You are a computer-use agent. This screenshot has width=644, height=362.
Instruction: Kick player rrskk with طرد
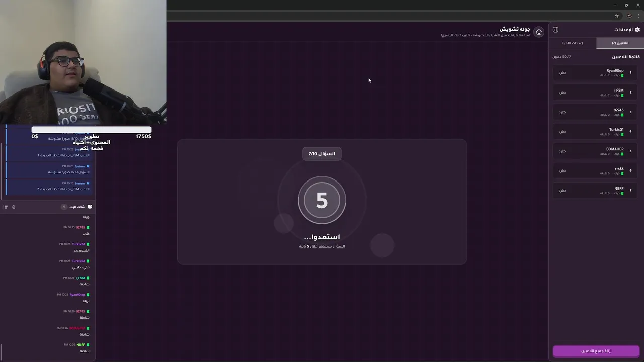point(562,171)
